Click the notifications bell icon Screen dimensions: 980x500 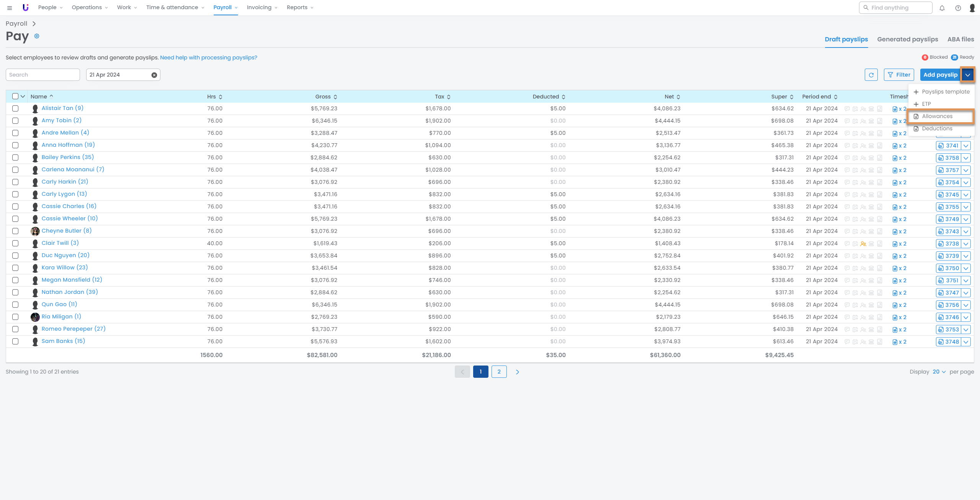pyautogui.click(x=942, y=8)
